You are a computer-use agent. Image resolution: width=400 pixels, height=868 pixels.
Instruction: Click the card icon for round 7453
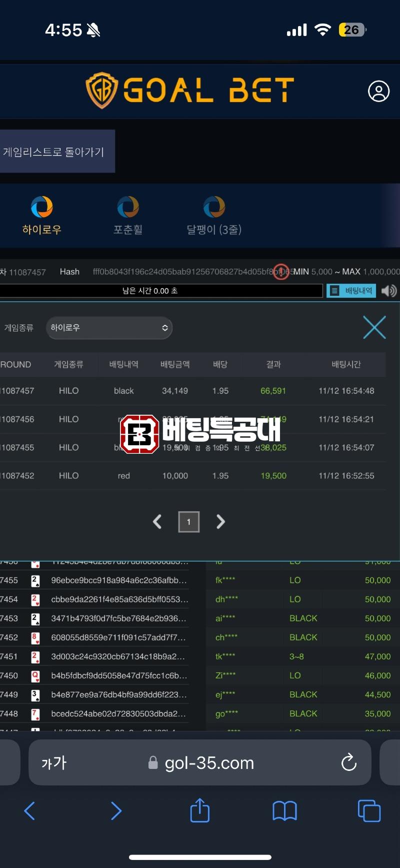35,618
